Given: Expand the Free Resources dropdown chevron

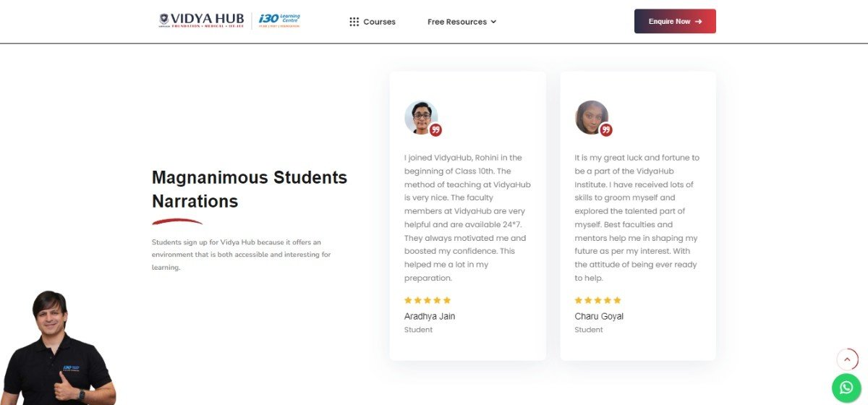Looking at the screenshot, I should click(493, 22).
